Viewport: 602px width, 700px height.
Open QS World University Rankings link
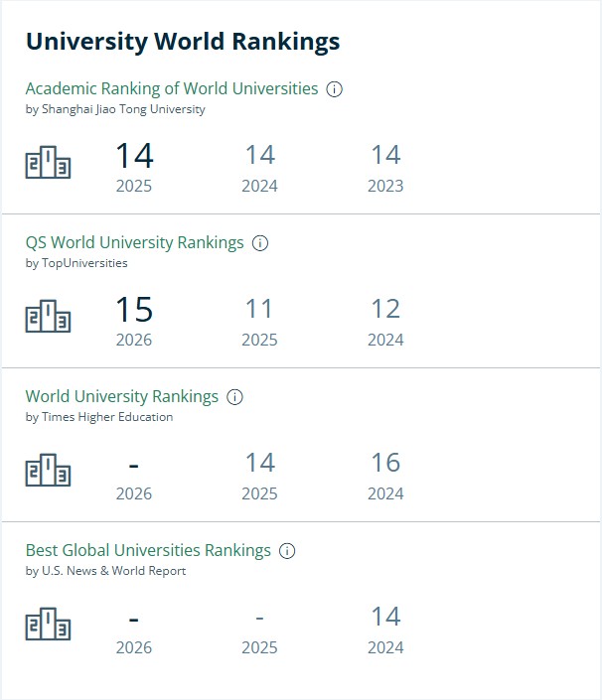[134, 243]
